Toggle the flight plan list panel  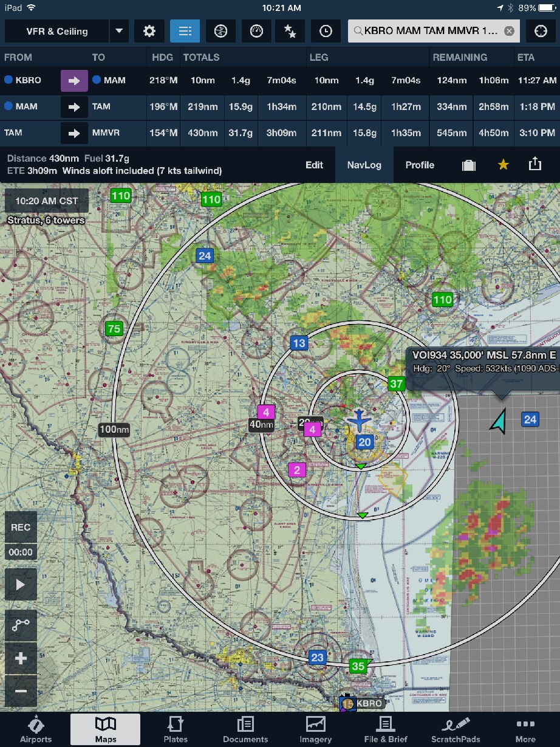(x=185, y=32)
